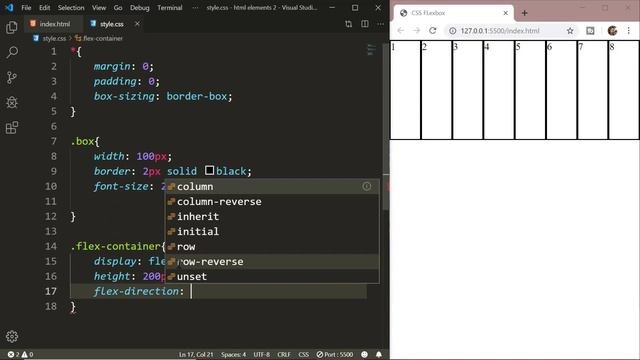
Task: Choose 'column' from the autocomplete list
Action: (272, 187)
